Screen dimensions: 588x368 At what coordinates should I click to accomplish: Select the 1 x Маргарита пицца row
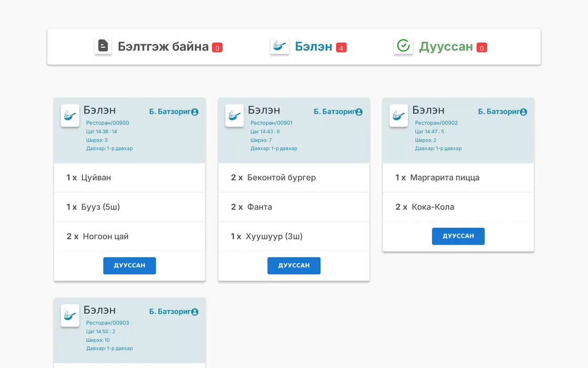pos(458,178)
